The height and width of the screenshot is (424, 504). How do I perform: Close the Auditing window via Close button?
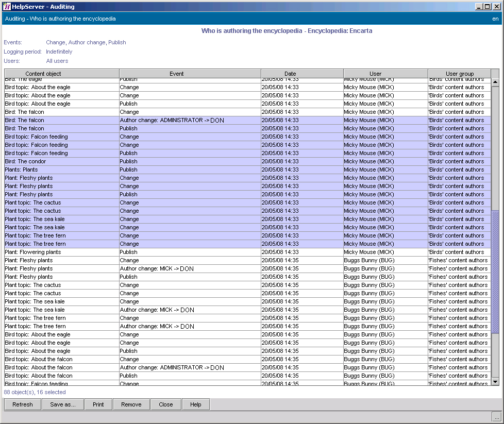(x=166, y=404)
